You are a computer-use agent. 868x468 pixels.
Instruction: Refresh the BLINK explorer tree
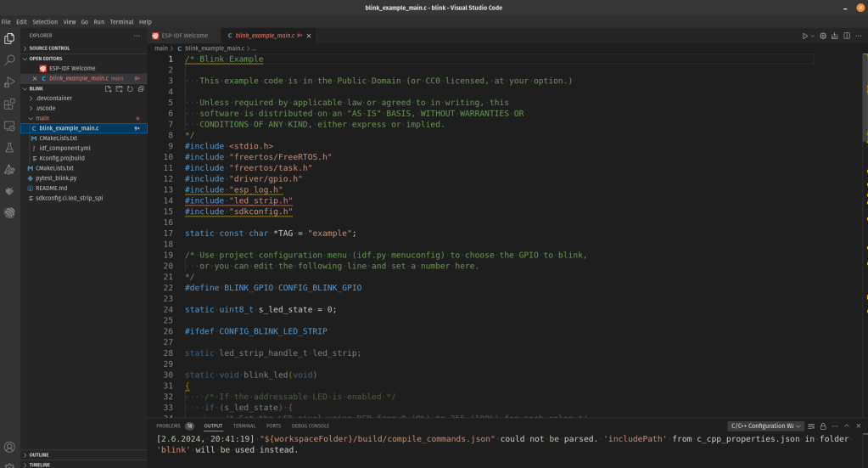click(x=132, y=88)
